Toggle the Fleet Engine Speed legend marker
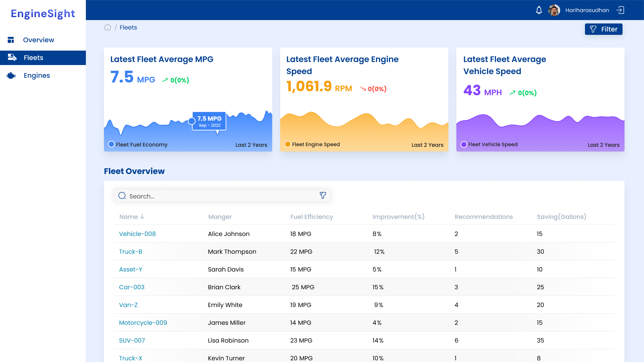Image resolution: width=644 pixels, height=362 pixels. 287,144
